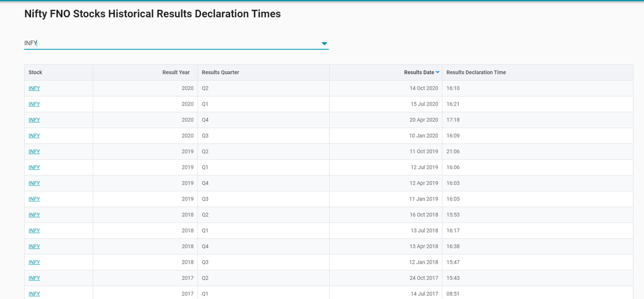Open the INFY stock selector dropdown arrow
Viewport: 644px width, 299px height.
click(x=324, y=43)
